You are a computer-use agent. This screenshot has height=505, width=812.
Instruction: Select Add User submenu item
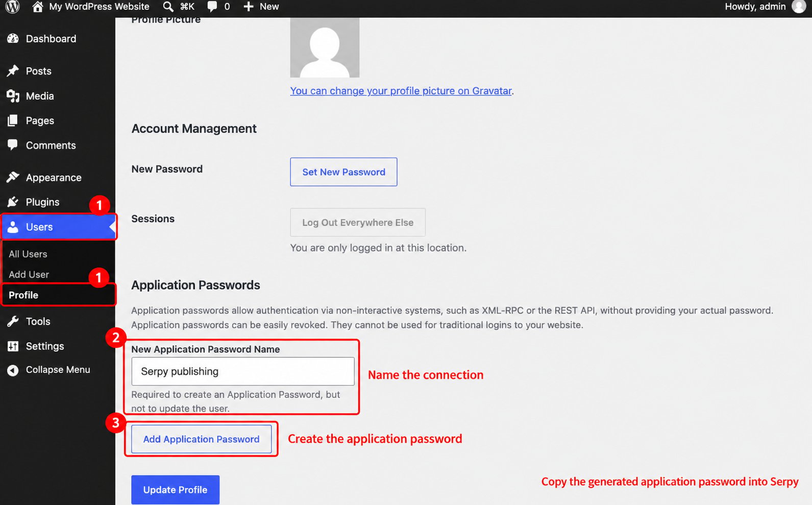pyautogui.click(x=29, y=274)
